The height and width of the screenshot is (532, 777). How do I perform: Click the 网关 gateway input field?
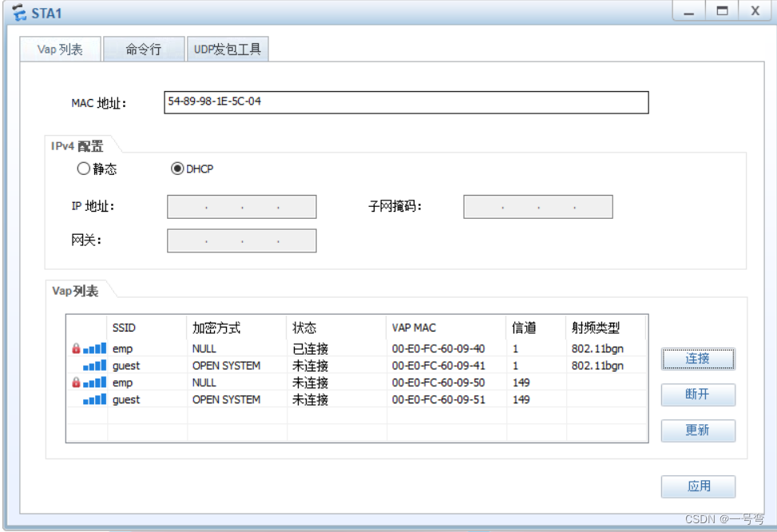pyautogui.click(x=242, y=240)
